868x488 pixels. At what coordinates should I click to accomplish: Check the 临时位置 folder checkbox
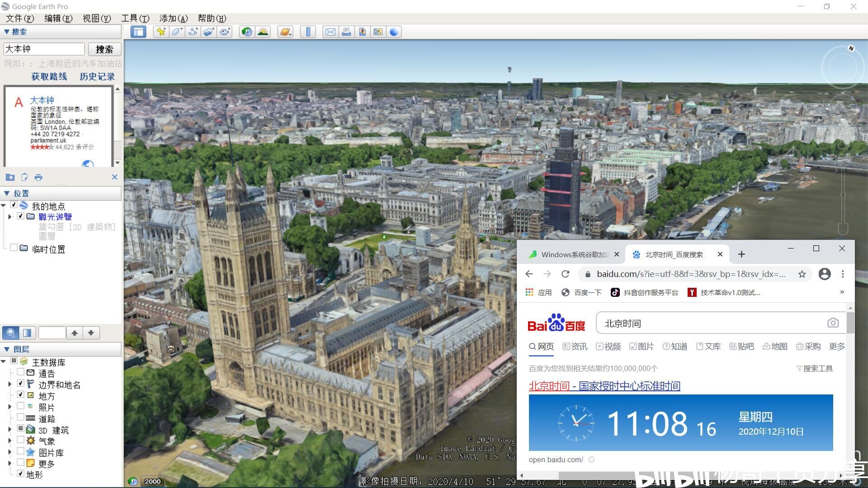click(14, 248)
